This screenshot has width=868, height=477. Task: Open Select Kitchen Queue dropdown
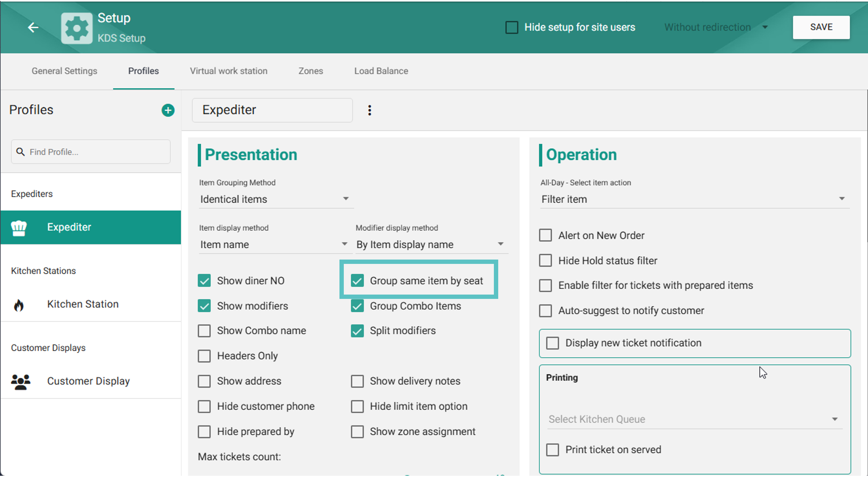click(694, 420)
